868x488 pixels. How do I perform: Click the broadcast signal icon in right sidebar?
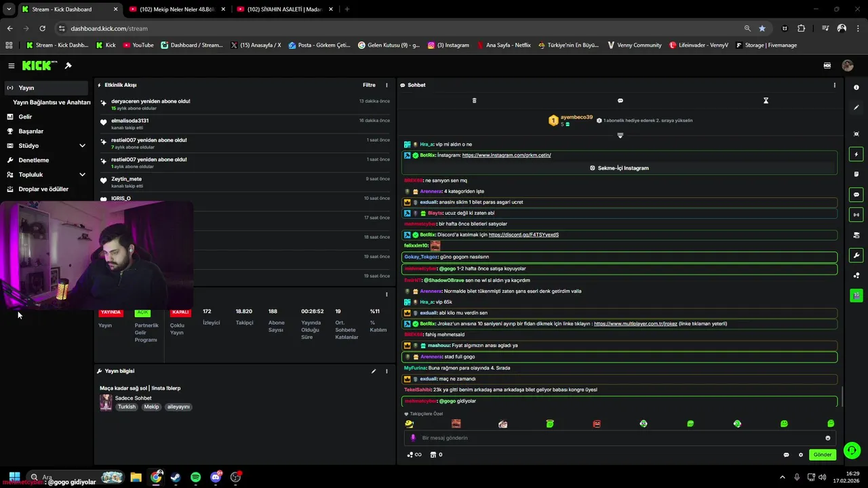click(856, 215)
